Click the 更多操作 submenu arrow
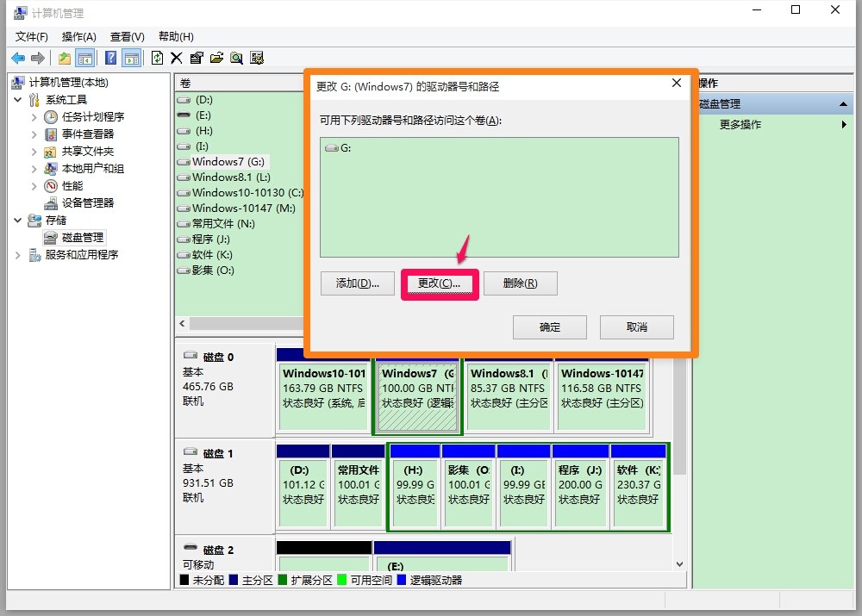This screenshot has width=862, height=616. 844,125
